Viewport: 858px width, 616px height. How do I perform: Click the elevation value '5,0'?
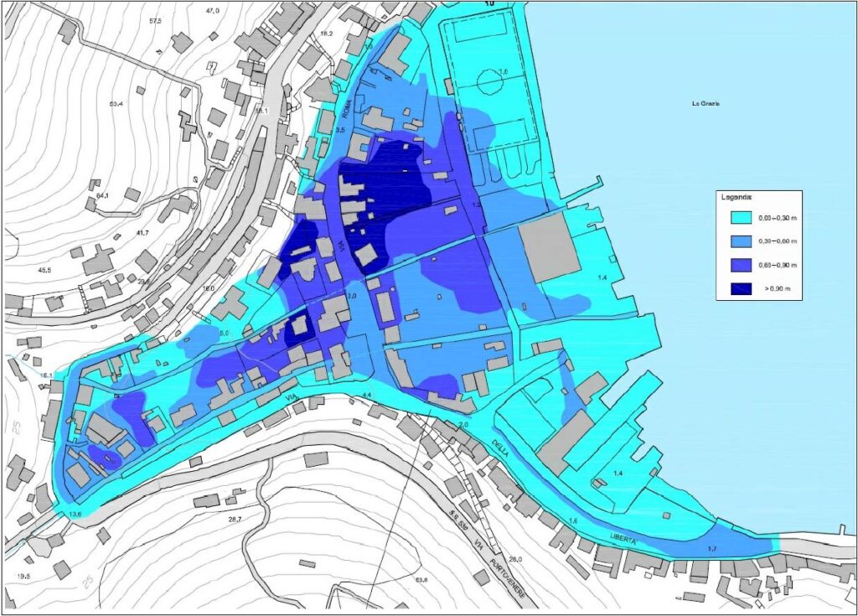[x=224, y=333]
